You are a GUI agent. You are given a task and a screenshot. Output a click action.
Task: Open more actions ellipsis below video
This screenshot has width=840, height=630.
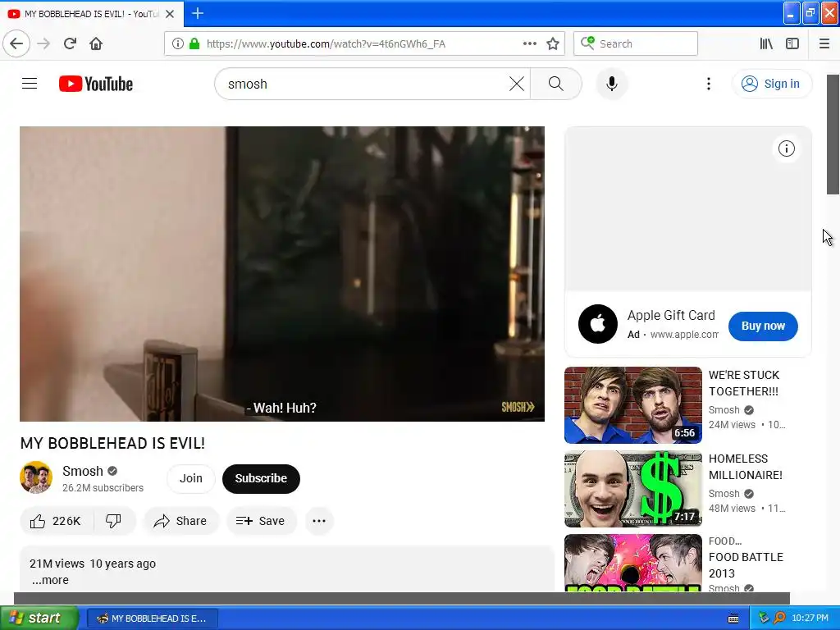click(319, 521)
